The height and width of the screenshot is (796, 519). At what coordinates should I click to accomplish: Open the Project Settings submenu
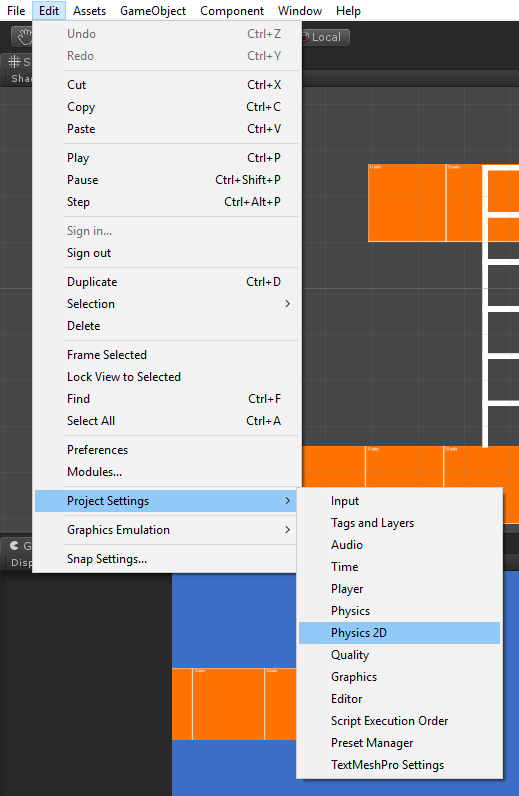tap(166, 501)
